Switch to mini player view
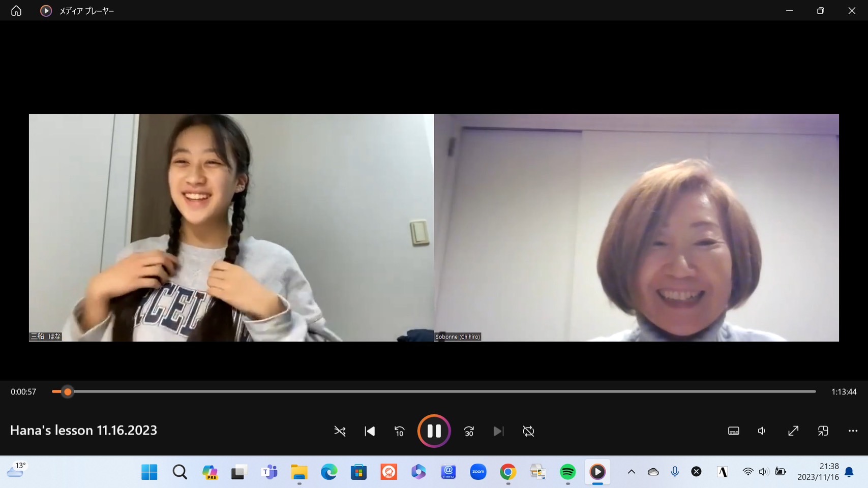 point(823,431)
